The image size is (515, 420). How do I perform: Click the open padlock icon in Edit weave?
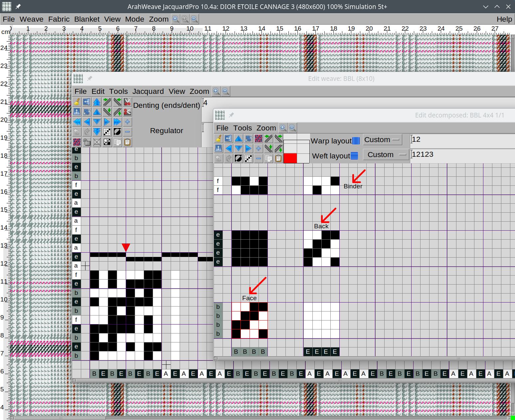tap(87, 142)
